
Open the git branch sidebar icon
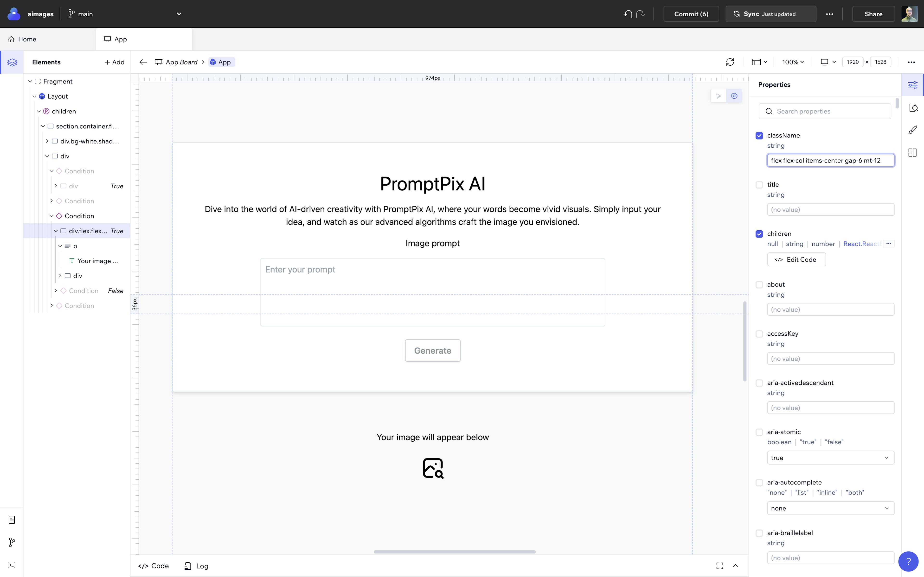(x=12, y=542)
